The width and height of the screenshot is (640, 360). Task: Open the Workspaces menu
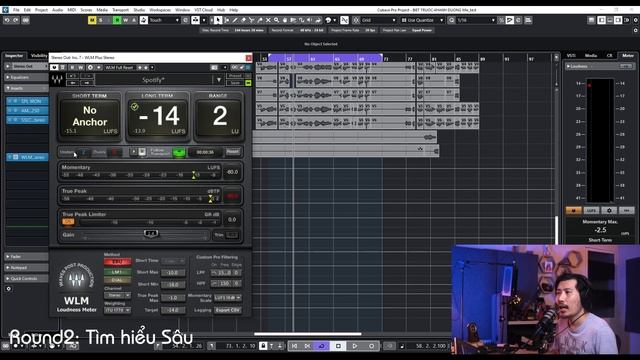[160, 10]
